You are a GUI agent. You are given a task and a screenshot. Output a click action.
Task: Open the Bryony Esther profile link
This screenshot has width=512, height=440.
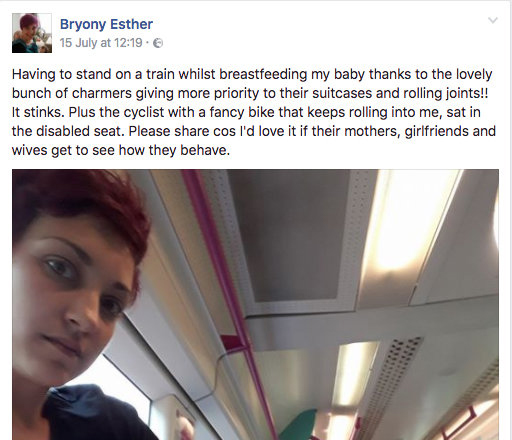pyautogui.click(x=106, y=24)
